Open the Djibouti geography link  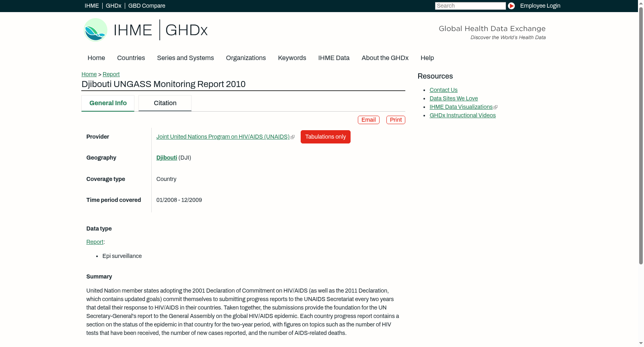point(167,158)
